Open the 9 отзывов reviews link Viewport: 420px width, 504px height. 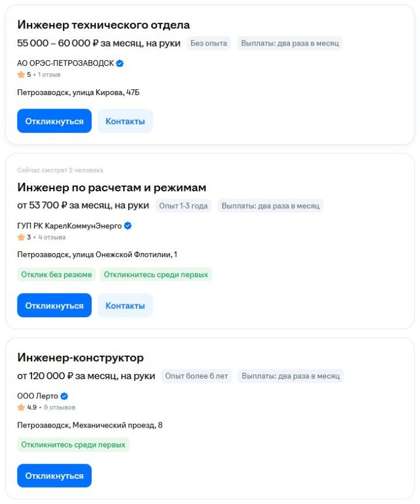point(60,407)
